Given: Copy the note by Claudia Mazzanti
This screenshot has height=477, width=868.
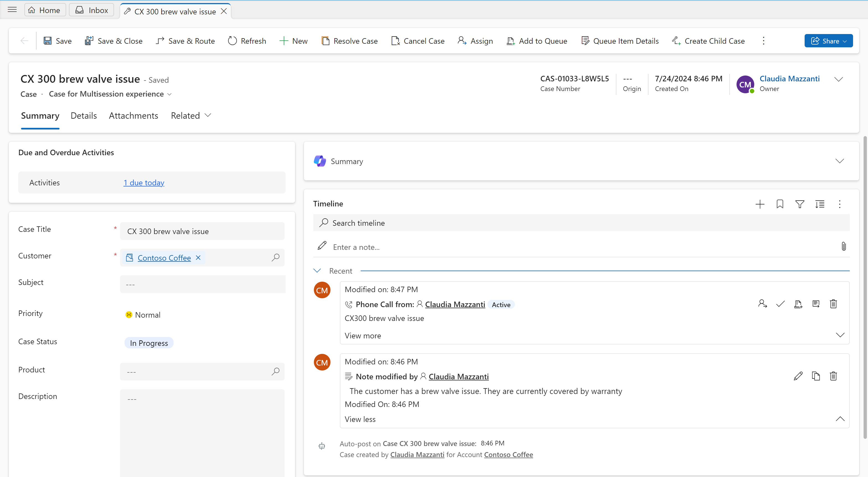Looking at the screenshot, I should click(x=816, y=376).
